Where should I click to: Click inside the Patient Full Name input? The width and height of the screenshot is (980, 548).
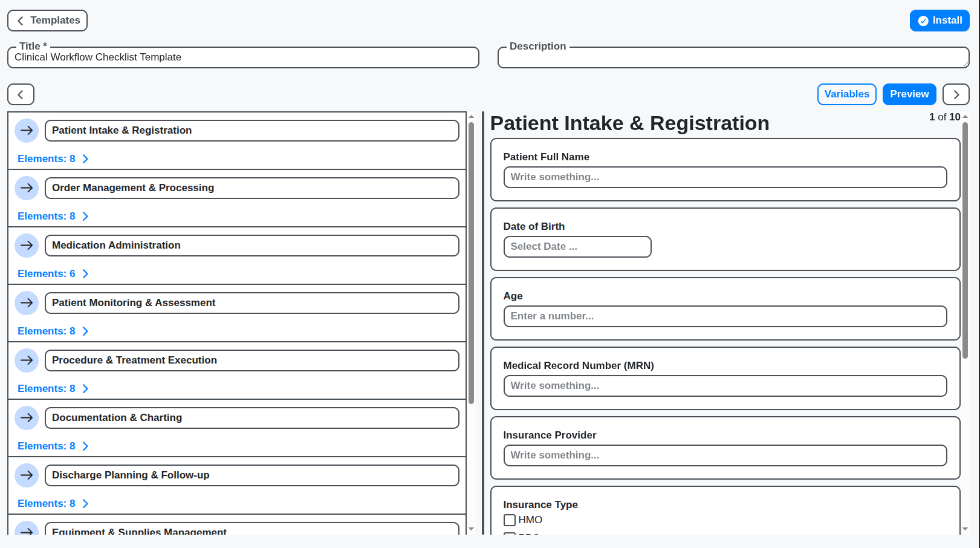pyautogui.click(x=725, y=177)
